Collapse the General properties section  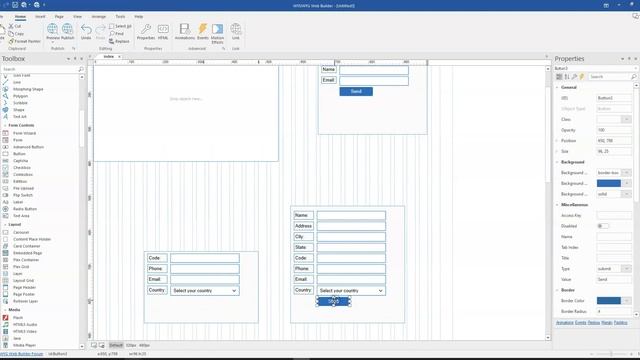[558, 87]
